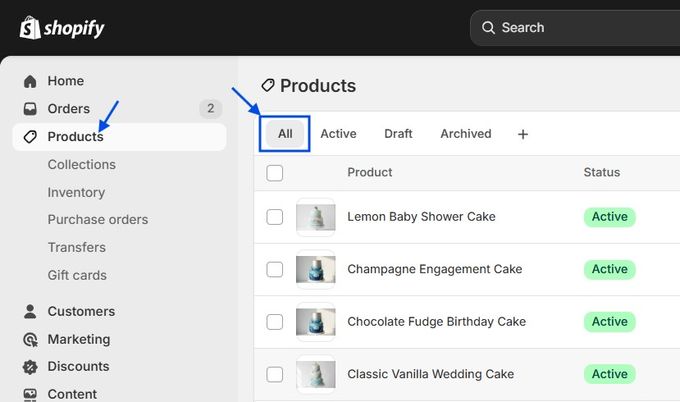680x402 pixels.
Task: Click Active status of Classic Vanilla Wedding Cake
Action: pos(610,374)
